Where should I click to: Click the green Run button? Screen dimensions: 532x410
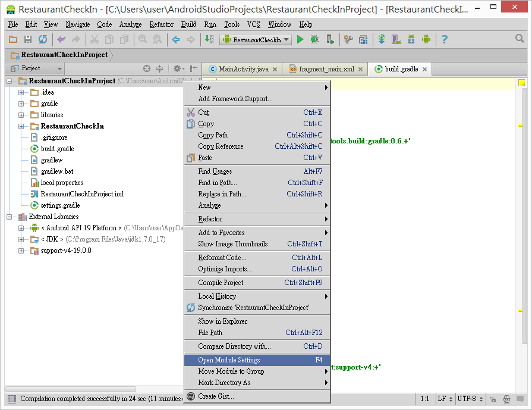[300, 39]
